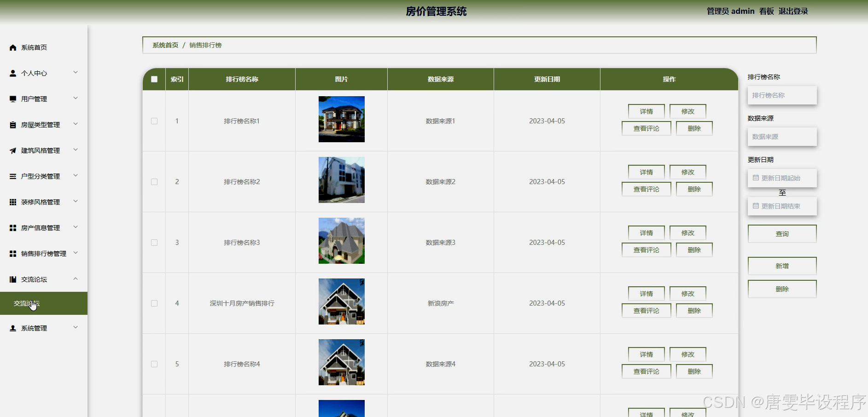Click calendar icon in 更新日期结束 field
Image resolution: width=868 pixels, height=417 pixels.
[x=756, y=206]
